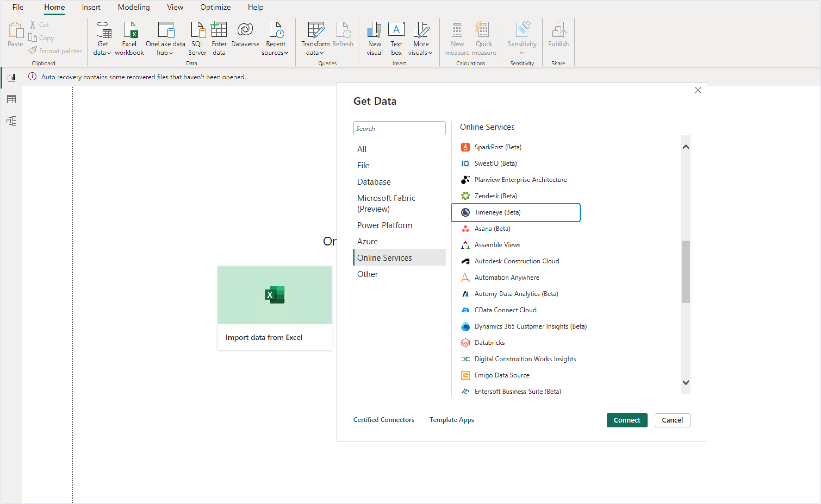Viewport: 821px width, 504px height.
Task: Select the Database category tab
Action: point(374,182)
